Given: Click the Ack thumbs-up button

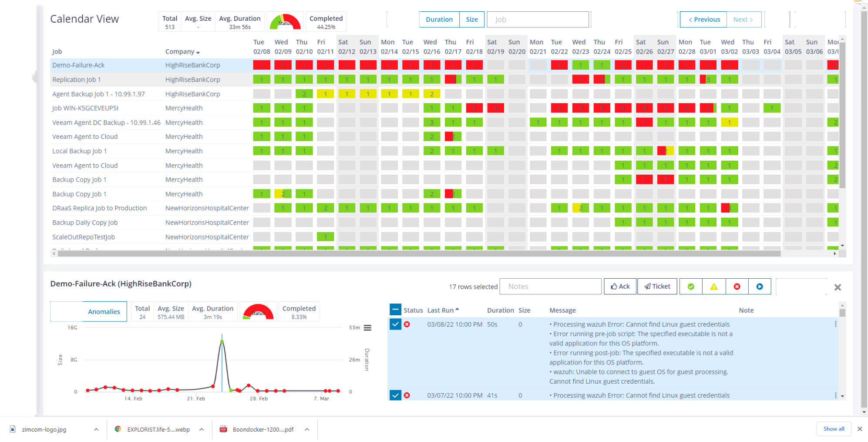Looking at the screenshot, I should pyautogui.click(x=620, y=287).
